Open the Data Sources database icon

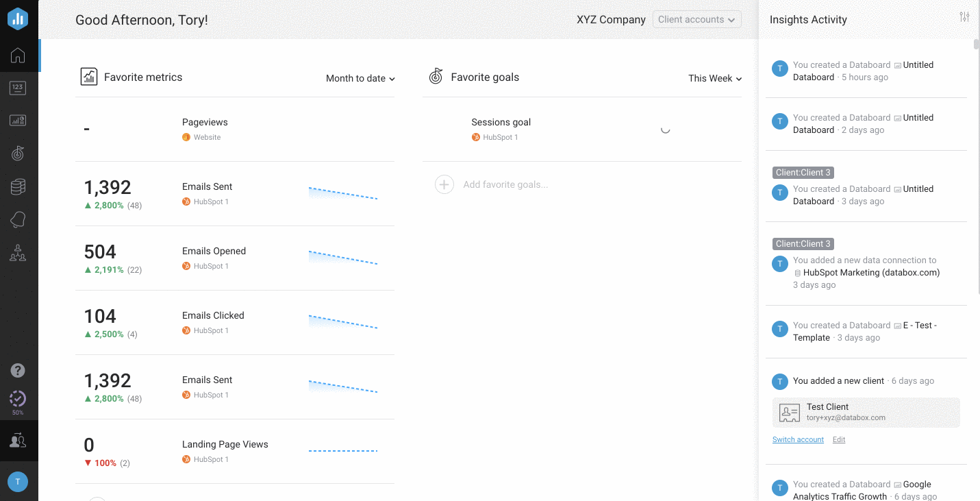(x=18, y=186)
